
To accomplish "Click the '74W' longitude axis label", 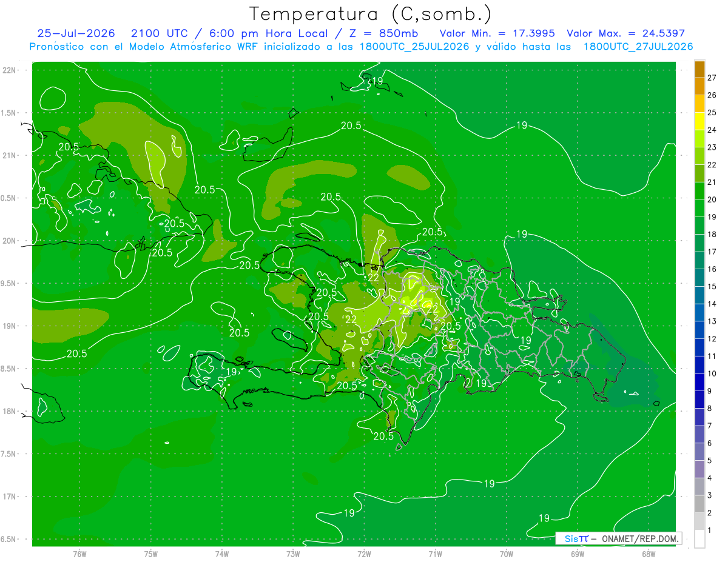I will point(222,554).
